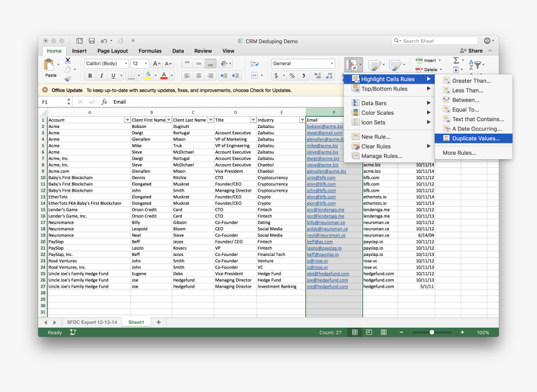Align text to middle vertically
The width and height of the screenshot is (537, 392).
[x=199, y=64]
